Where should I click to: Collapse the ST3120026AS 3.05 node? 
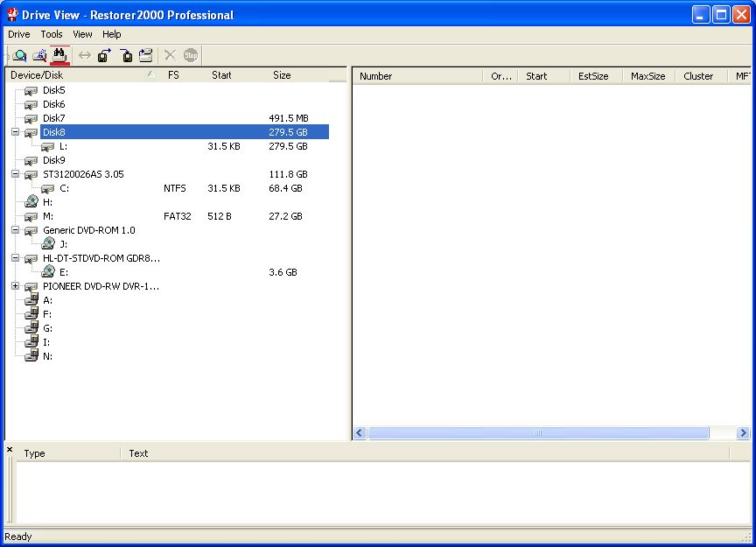(x=16, y=173)
